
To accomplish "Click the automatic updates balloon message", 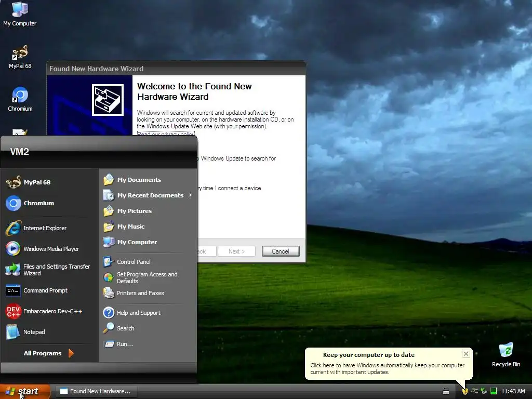I will click(387, 368).
